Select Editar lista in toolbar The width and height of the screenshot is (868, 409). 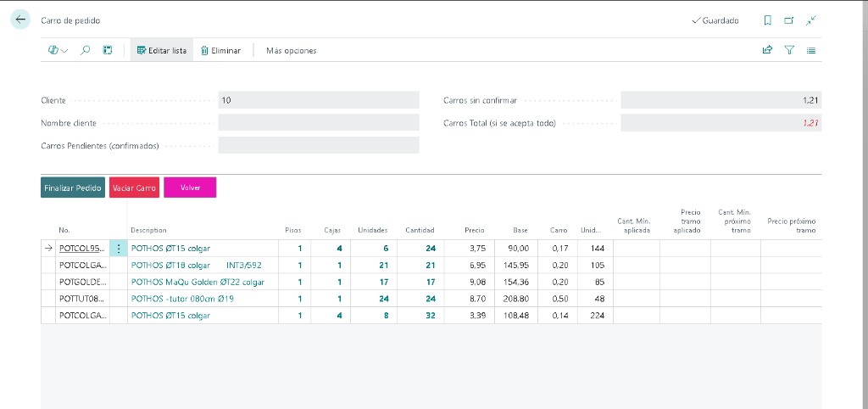pos(162,50)
